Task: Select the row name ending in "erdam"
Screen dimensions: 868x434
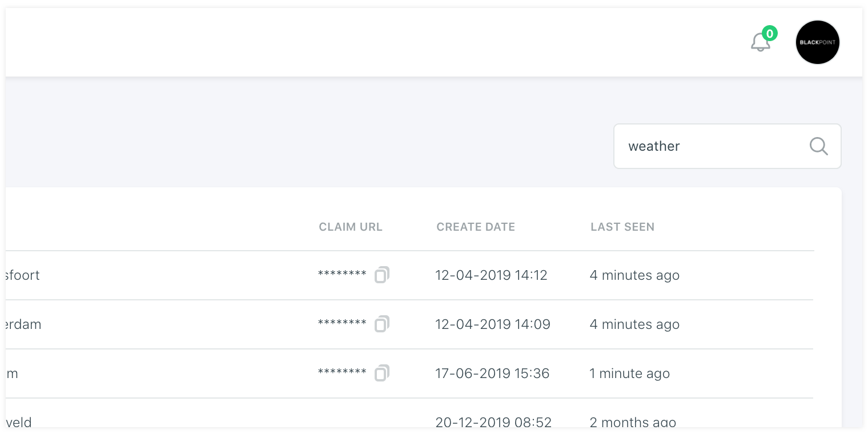Action: [x=24, y=324]
